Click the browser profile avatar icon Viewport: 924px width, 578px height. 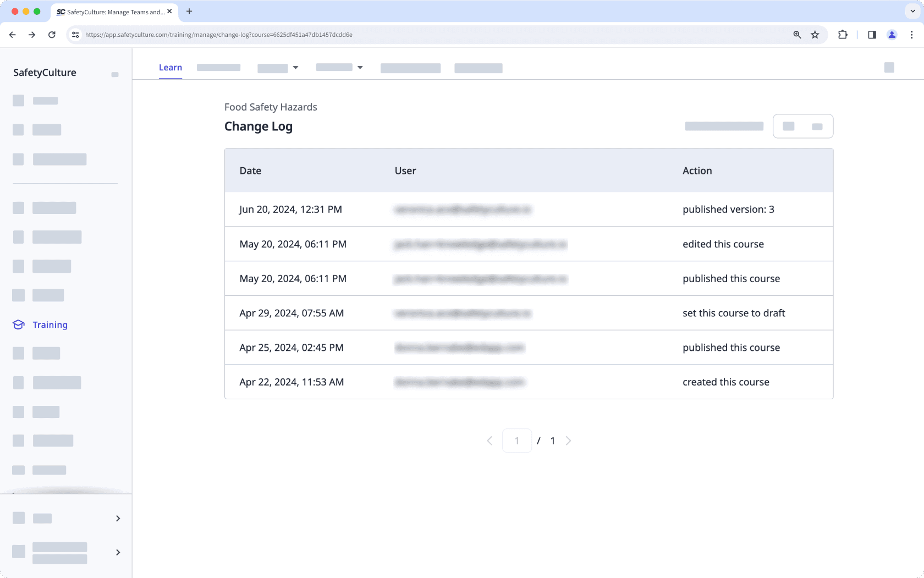coord(892,35)
